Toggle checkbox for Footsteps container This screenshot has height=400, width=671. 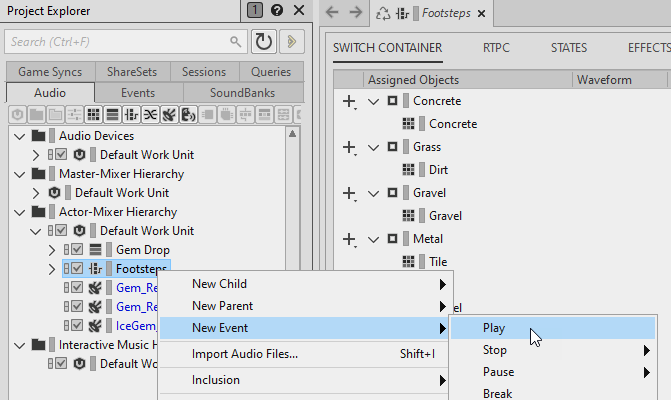click(x=77, y=268)
